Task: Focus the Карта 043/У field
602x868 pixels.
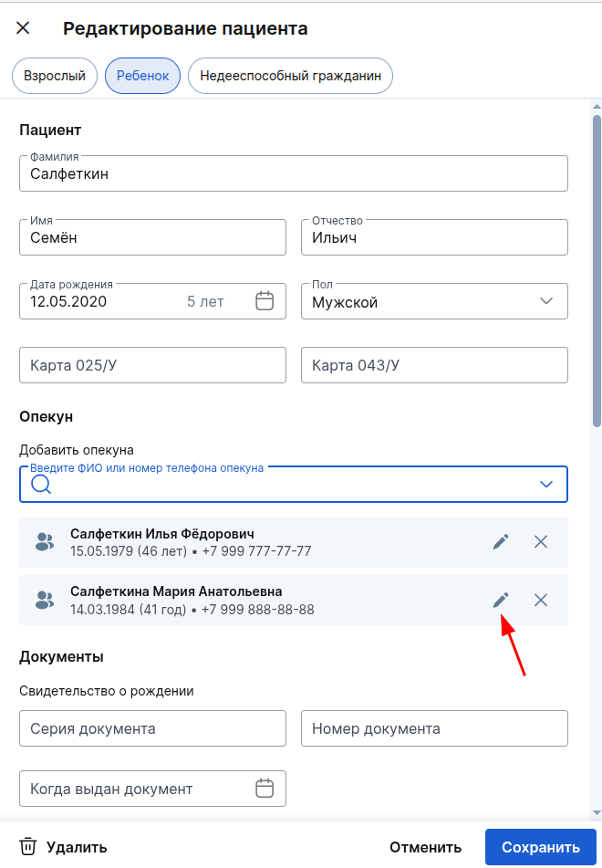Action: (434, 365)
